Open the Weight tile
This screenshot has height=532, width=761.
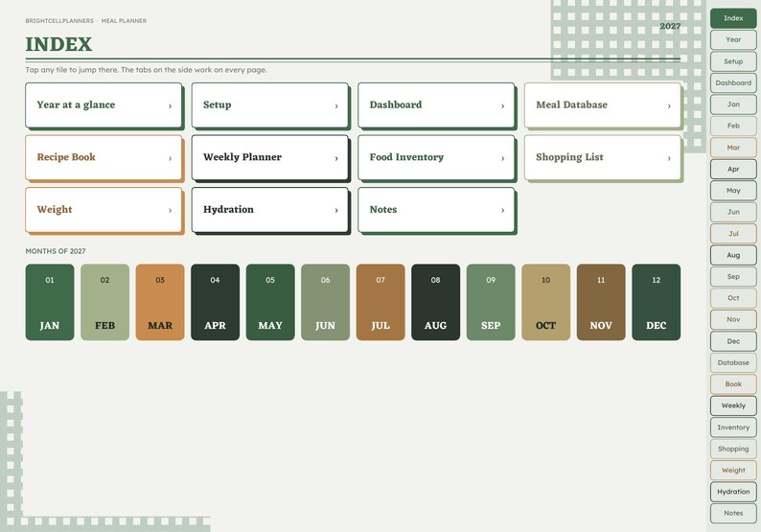[104, 210]
